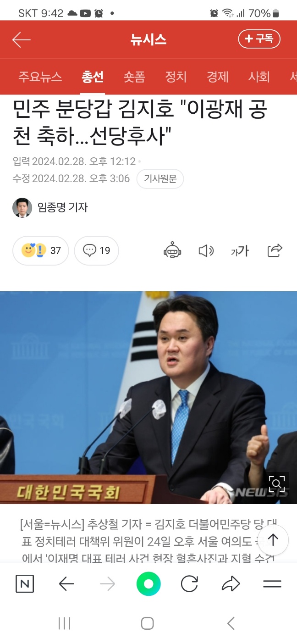The image size is (297, 644).
Task: Play article audio with the speaker icon
Action: click(206, 250)
